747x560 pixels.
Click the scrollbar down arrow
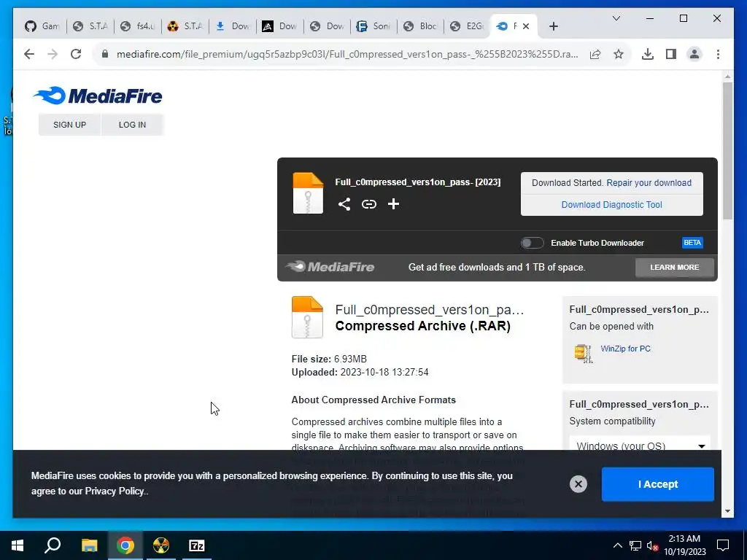point(727,511)
